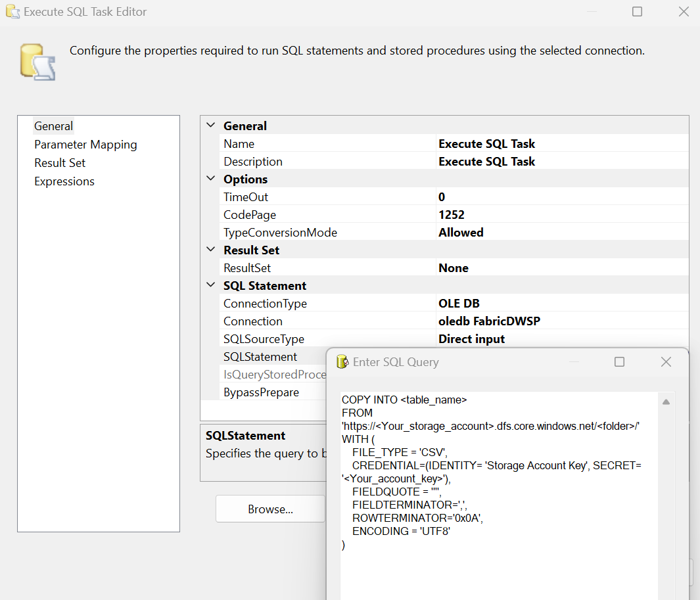Select the Direct input SQLSourceType value
The image size is (700, 600).
coord(471,339)
